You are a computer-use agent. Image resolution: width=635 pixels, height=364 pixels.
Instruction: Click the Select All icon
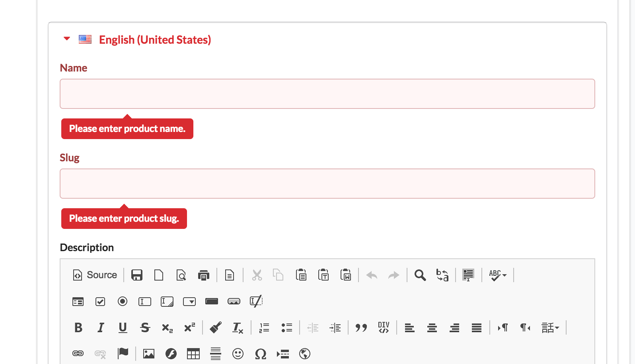click(468, 275)
